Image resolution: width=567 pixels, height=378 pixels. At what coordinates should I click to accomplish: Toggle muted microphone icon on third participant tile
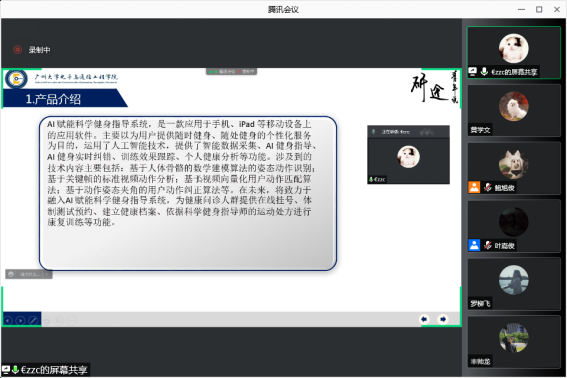tap(488, 187)
